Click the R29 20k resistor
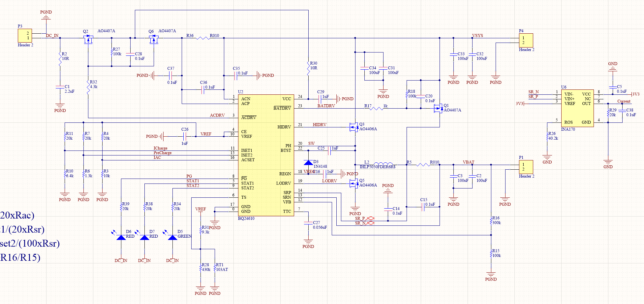This screenshot has width=644, height=304. pyautogui.click(x=608, y=113)
